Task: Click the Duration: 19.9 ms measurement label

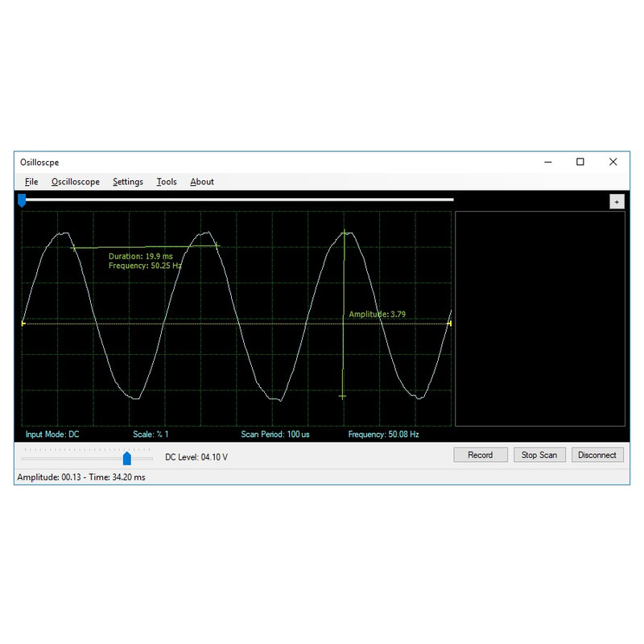Action: coord(140,256)
